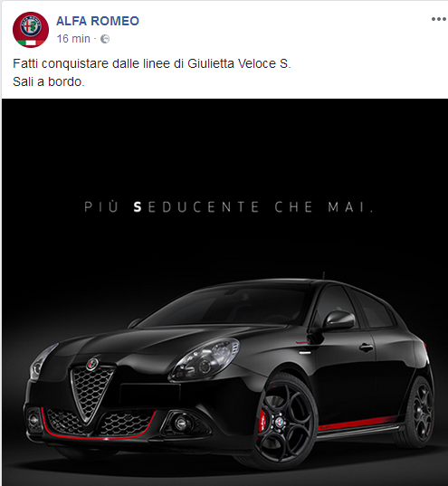
Task: Click the front door handle
Action: tap(366, 348)
